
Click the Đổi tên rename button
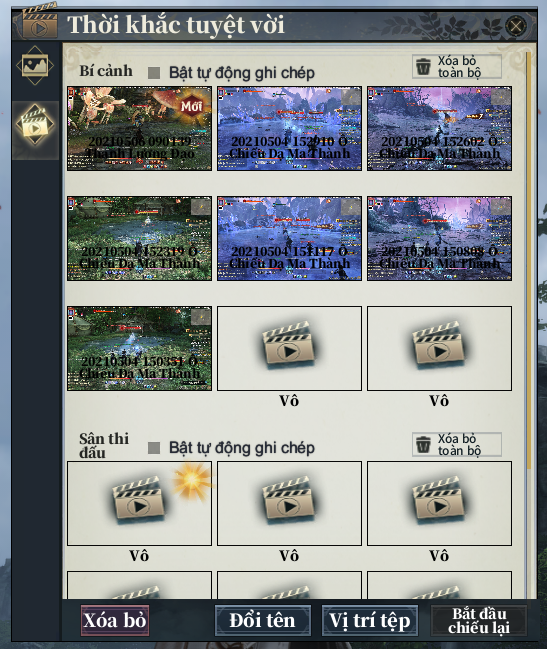(x=262, y=620)
